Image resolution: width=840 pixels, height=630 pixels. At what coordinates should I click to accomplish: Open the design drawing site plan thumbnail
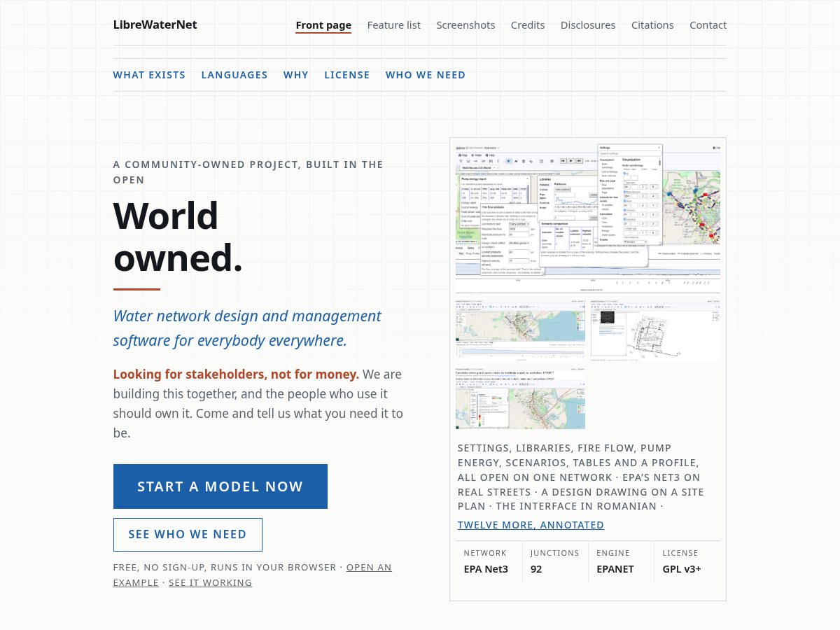coord(655,330)
